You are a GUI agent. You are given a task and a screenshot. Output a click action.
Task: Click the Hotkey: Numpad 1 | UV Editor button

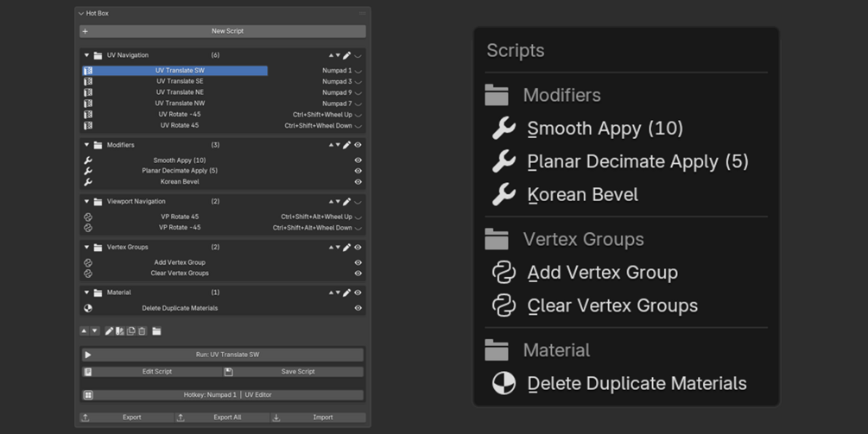(223, 395)
